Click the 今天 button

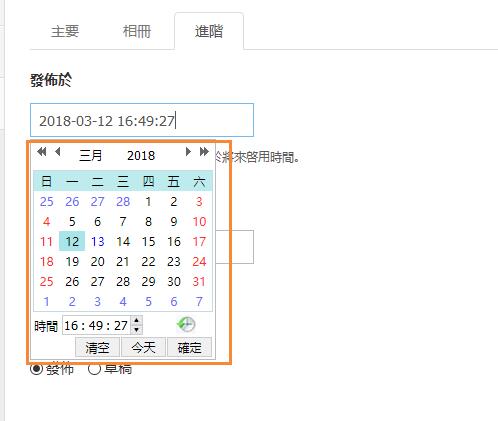click(x=143, y=348)
